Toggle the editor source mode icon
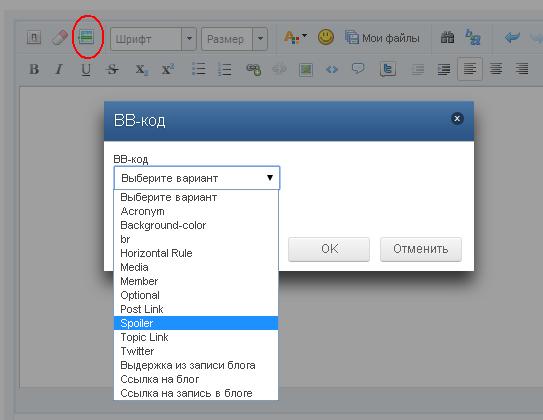 34,37
